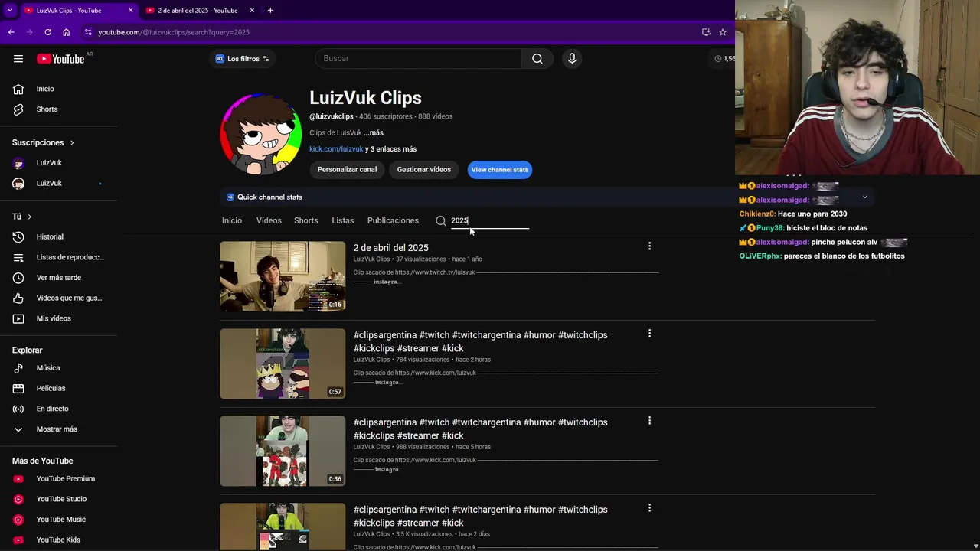Open the YouTube hamburger guide menu

click(18, 59)
